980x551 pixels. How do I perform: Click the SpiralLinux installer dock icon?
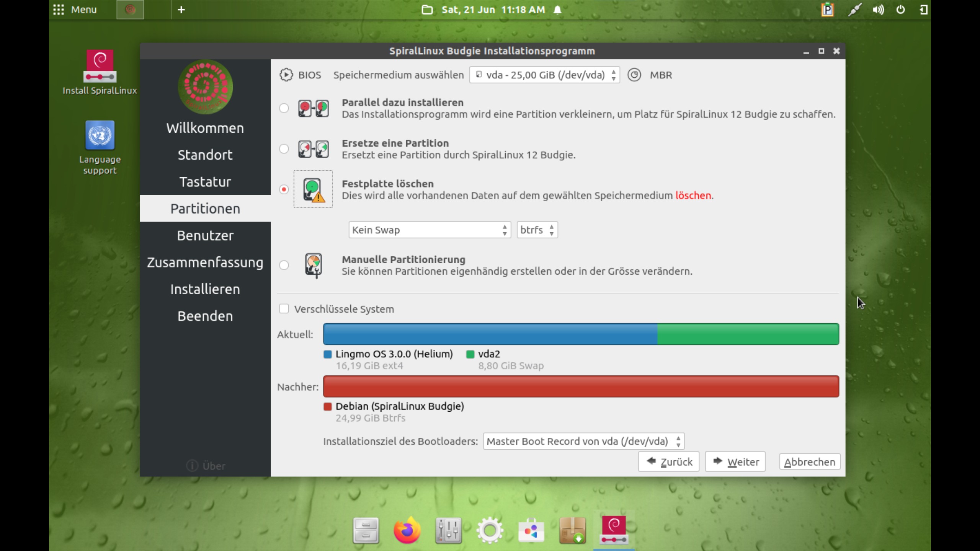click(x=614, y=530)
